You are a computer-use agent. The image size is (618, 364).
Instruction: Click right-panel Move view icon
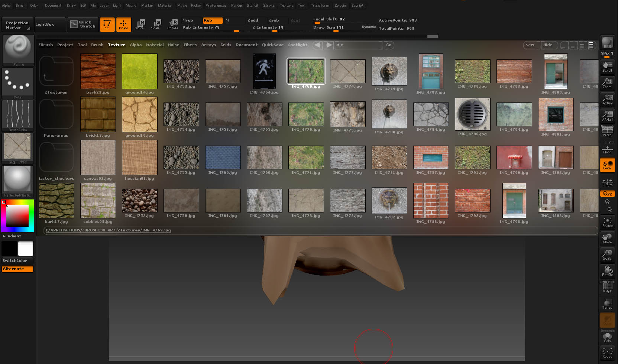coord(607,238)
